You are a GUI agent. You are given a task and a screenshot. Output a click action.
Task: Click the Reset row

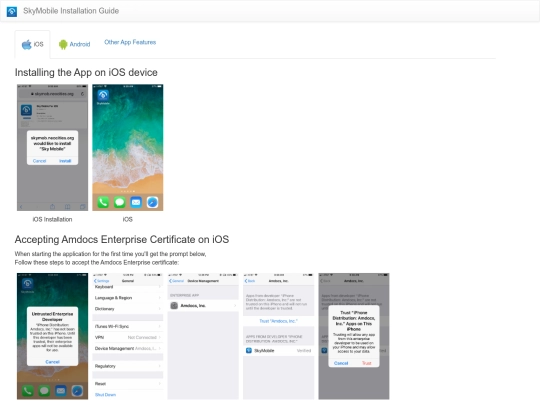128,384
